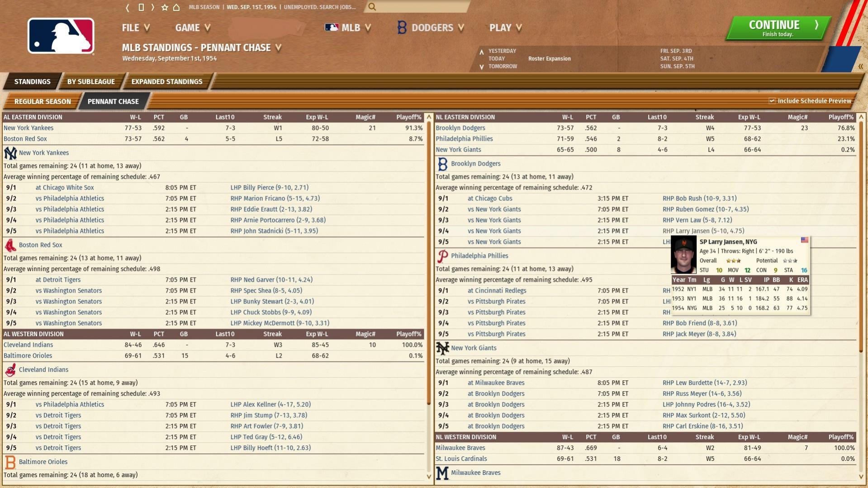Image resolution: width=868 pixels, height=488 pixels.
Task: Open the PLAY dropdown menu
Action: (x=505, y=28)
